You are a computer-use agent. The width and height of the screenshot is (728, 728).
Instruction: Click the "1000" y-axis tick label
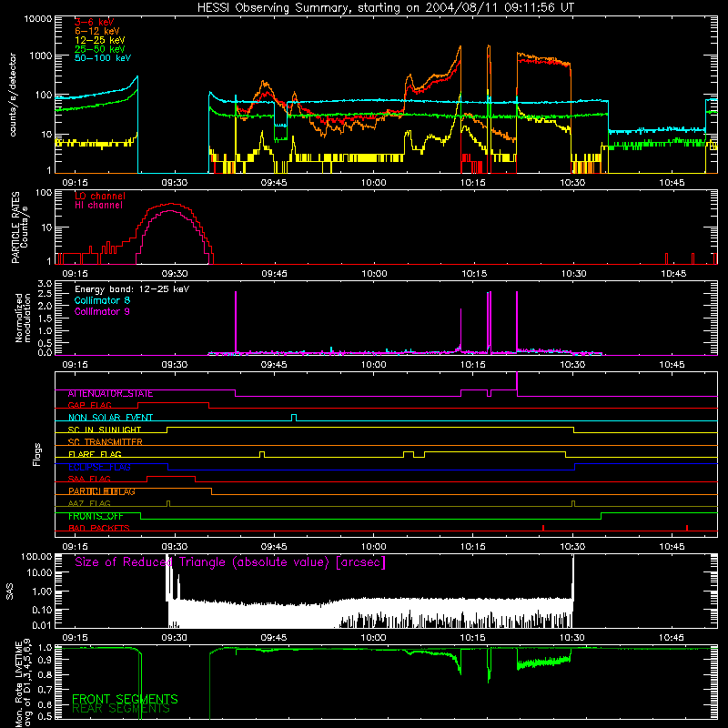pyautogui.click(x=40, y=56)
